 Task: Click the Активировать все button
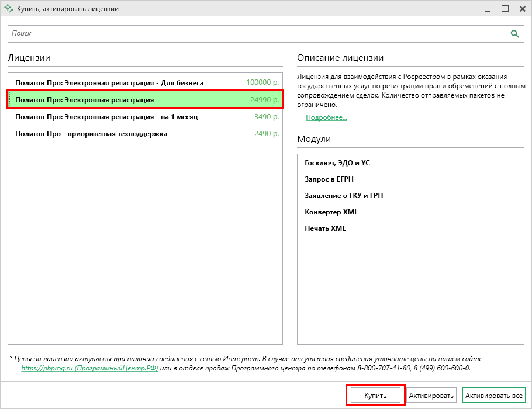(x=493, y=396)
